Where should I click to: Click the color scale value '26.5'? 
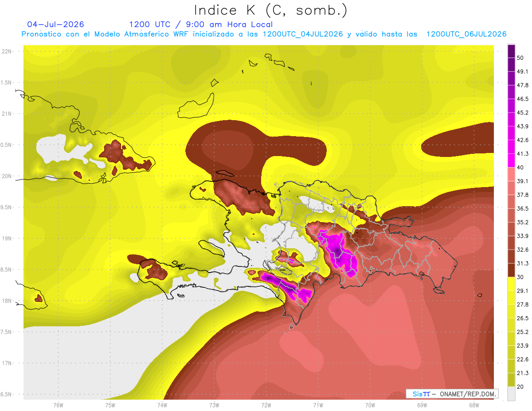523,318
